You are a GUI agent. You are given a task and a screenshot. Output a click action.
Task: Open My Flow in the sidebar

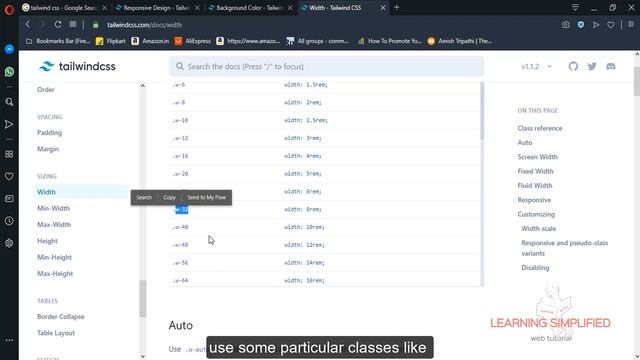tap(9, 124)
